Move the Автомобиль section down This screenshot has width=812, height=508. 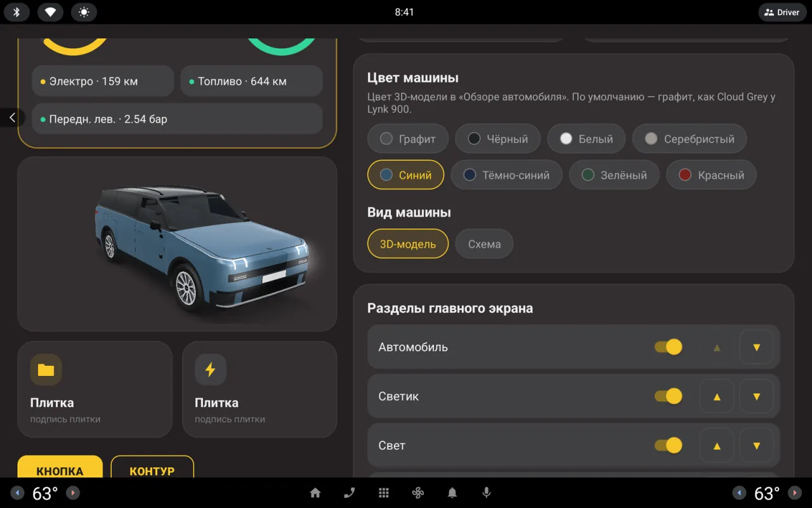click(x=756, y=347)
